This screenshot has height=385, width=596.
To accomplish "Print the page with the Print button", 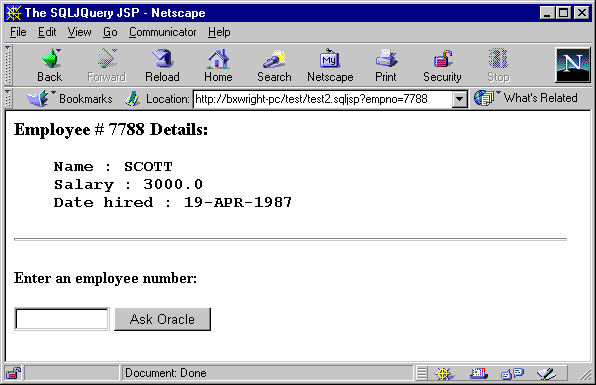I will pos(386,65).
